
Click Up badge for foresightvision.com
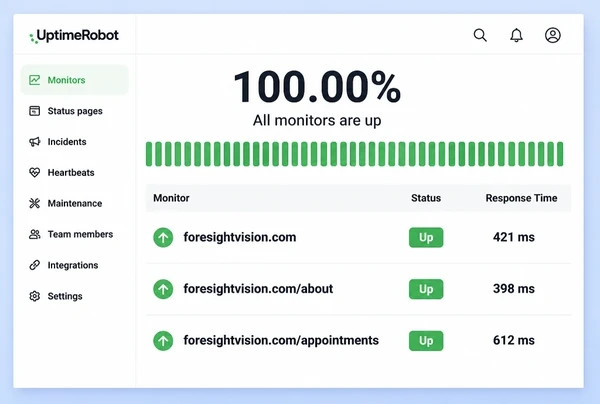(426, 238)
